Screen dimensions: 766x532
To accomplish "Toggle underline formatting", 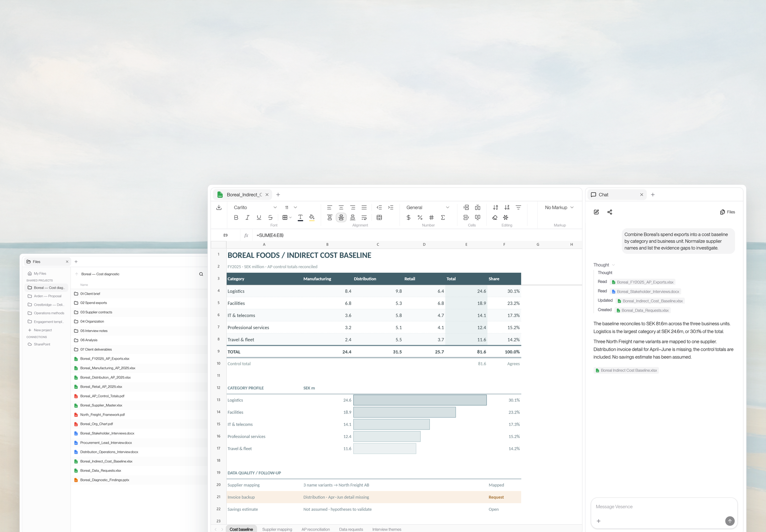I will (259, 217).
